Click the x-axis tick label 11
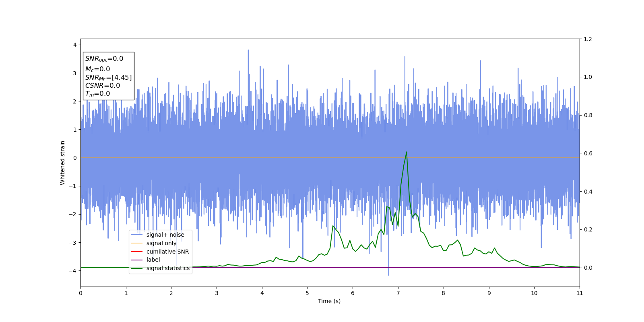Screen dimensions: 644x322 pos(580,293)
